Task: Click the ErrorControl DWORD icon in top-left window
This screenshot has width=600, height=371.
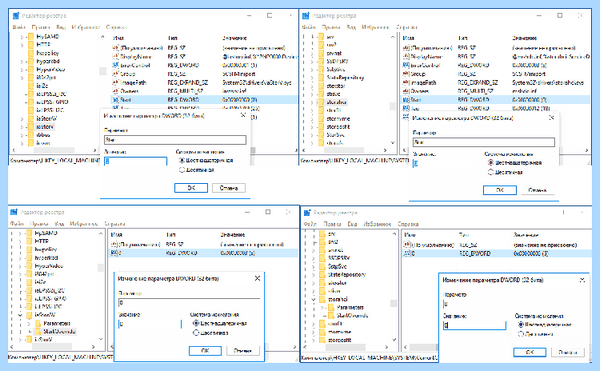Action: [116, 65]
